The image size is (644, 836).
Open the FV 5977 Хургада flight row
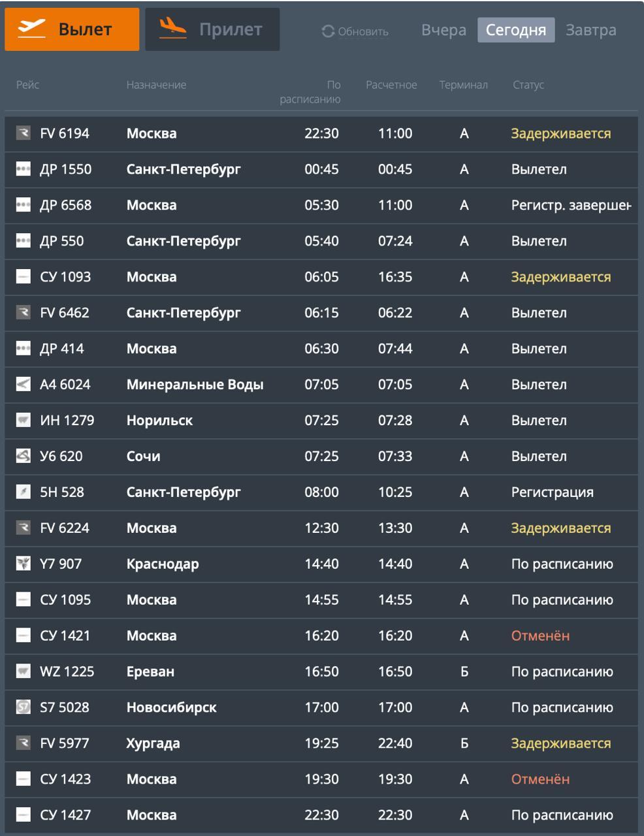(x=320, y=743)
